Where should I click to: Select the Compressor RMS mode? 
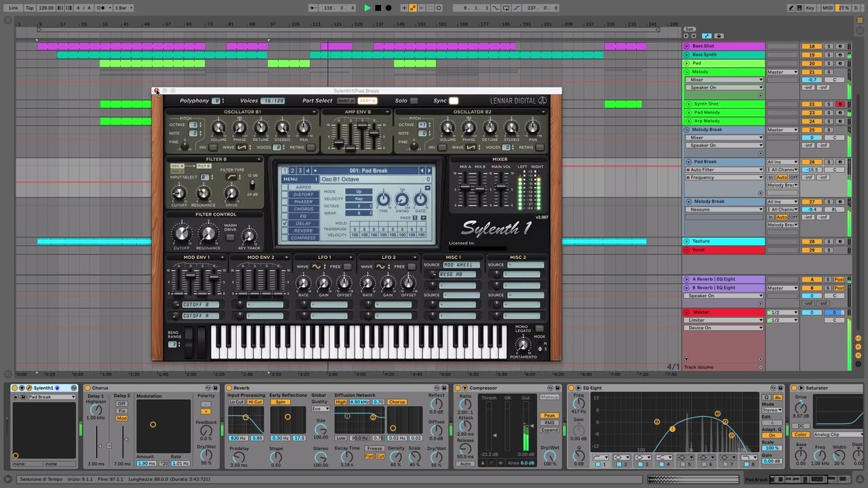tap(549, 423)
